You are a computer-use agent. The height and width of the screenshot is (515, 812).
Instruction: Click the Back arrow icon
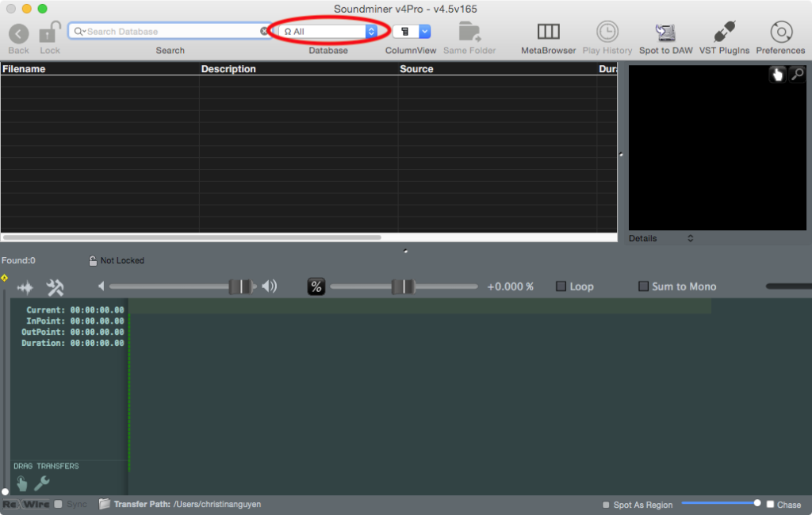click(19, 34)
